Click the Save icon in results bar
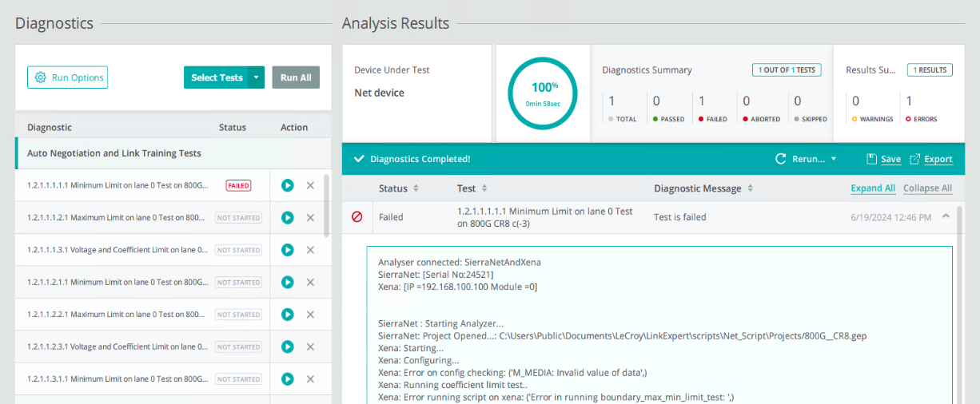 click(872, 159)
